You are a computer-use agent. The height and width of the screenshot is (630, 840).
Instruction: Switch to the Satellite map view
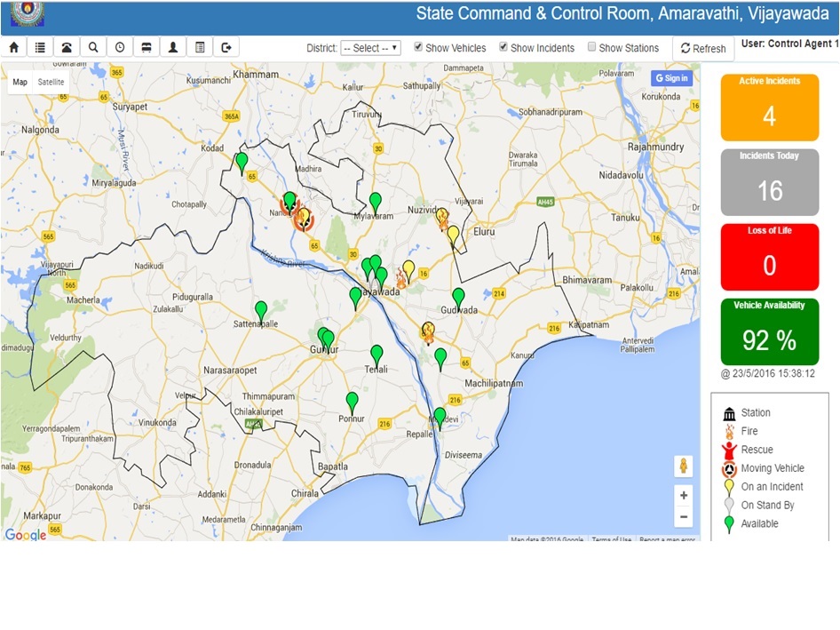pos(51,82)
